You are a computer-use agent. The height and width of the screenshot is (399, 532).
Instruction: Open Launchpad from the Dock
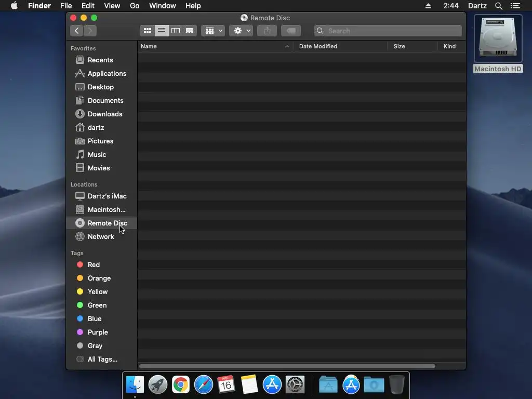[x=158, y=384]
